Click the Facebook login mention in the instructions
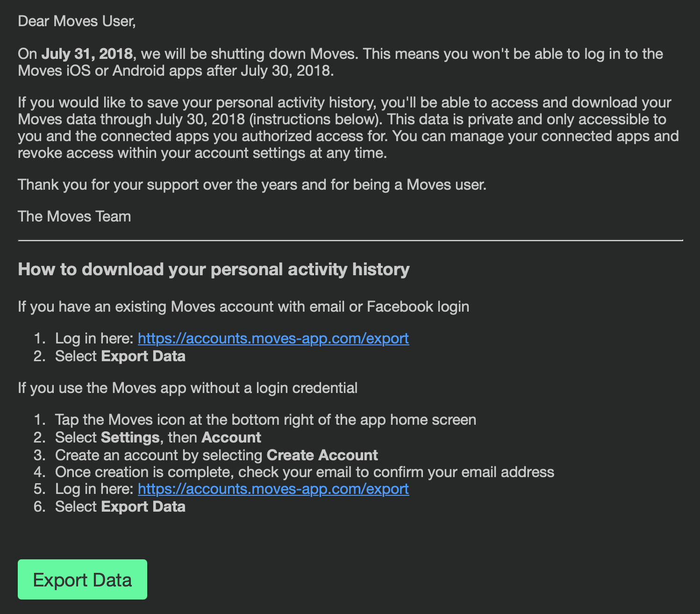Screen dimensions: 700x614 pos(399,306)
